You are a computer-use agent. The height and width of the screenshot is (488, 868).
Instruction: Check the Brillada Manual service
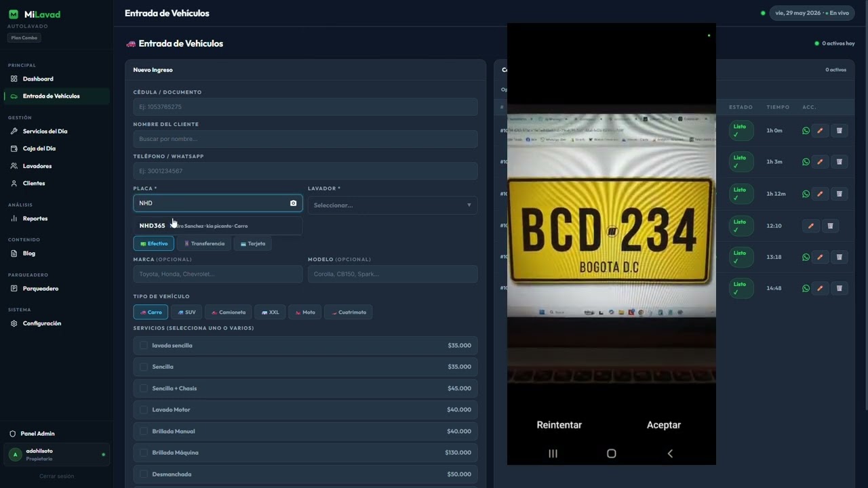coord(144,431)
